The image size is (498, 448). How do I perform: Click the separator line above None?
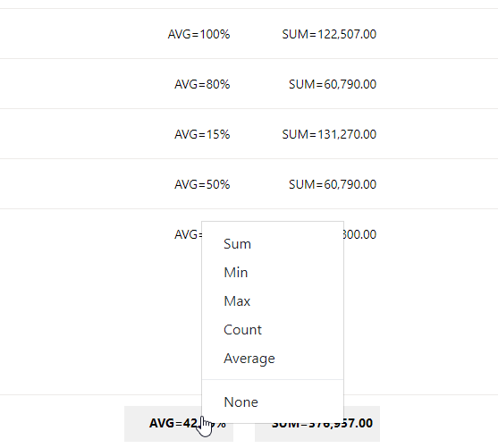[273, 379]
